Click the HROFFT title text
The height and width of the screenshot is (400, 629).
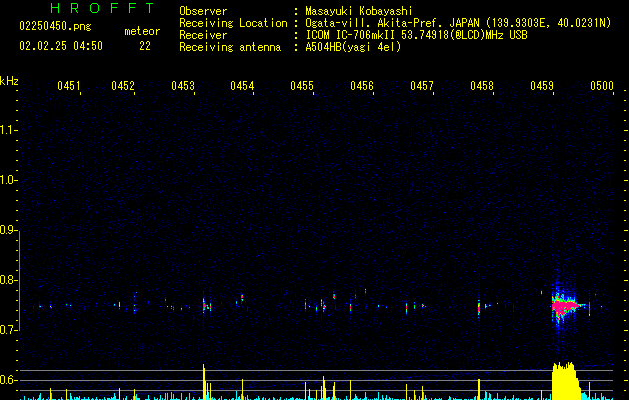click(x=102, y=8)
